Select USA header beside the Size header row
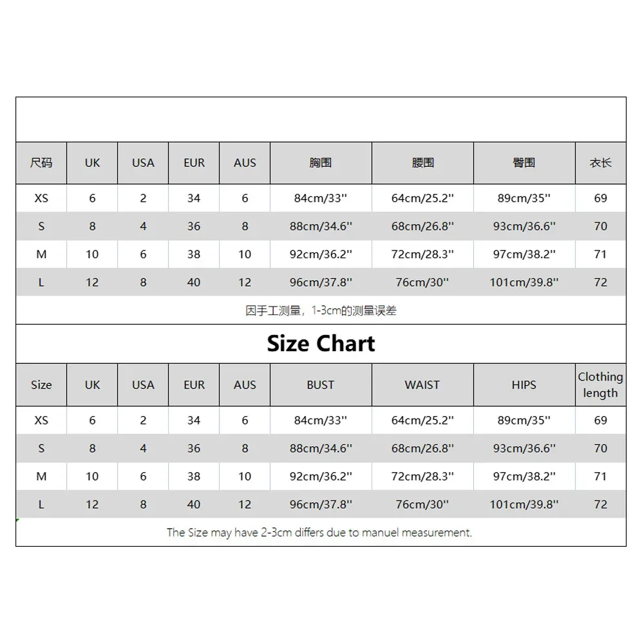This screenshot has height=644, width=644. [x=143, y=385]
